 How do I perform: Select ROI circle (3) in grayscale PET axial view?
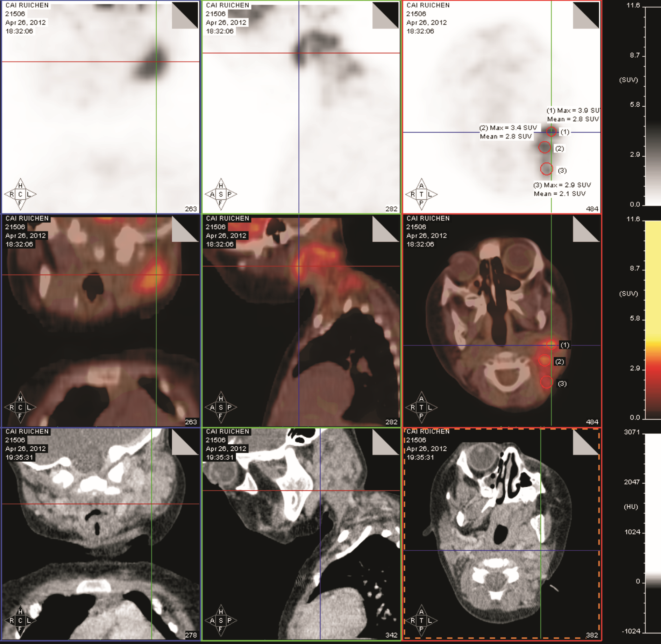coord(546,169)
